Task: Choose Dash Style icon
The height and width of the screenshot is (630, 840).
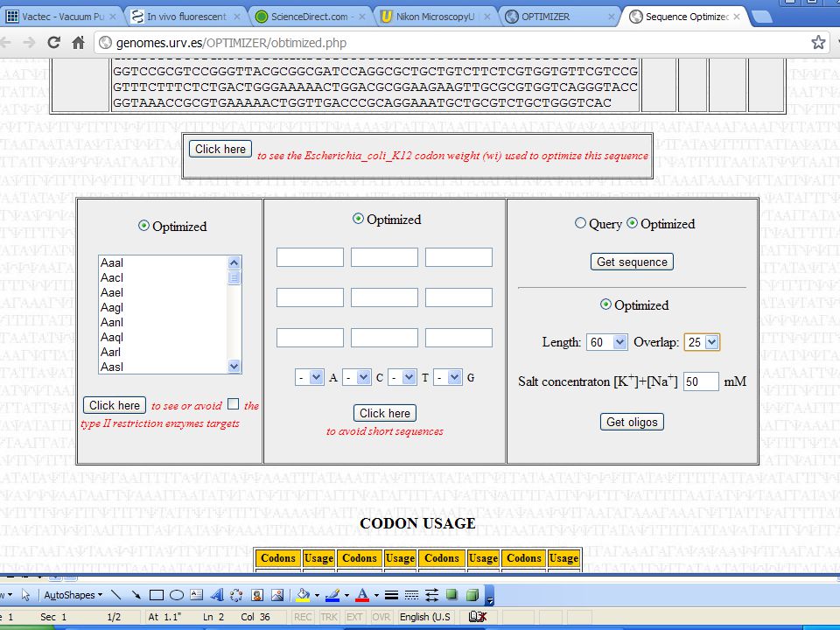Action: pos(411,595)
